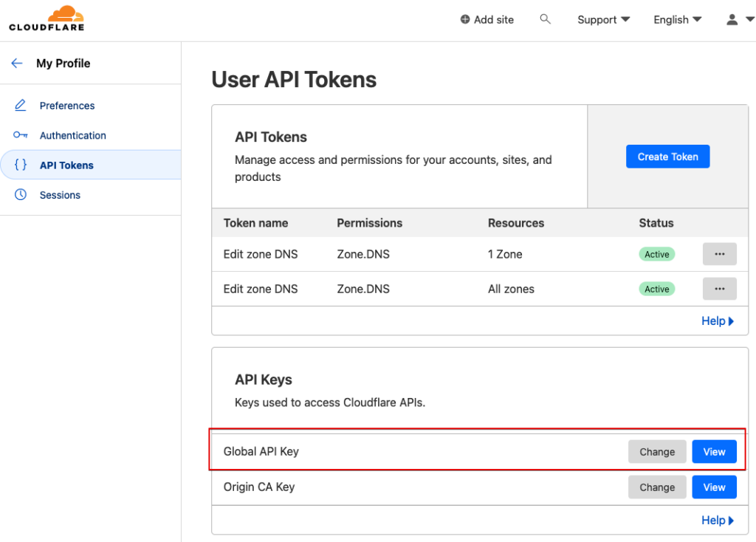Select the API Tokens sidebar item
This screenshot has height=542, width=756.
(91, 165)
